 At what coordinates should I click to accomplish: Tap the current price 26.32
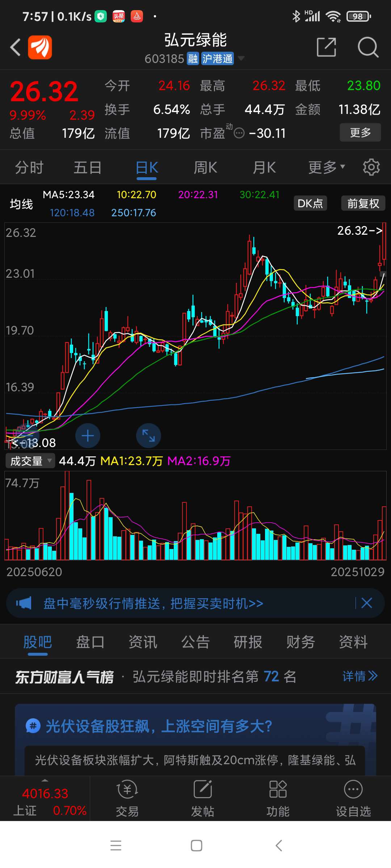tap(44, 91)
